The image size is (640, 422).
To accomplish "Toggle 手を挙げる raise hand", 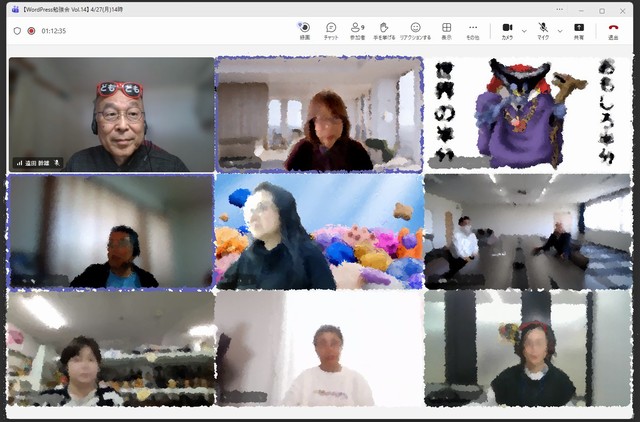I will (x=383, y=30).
